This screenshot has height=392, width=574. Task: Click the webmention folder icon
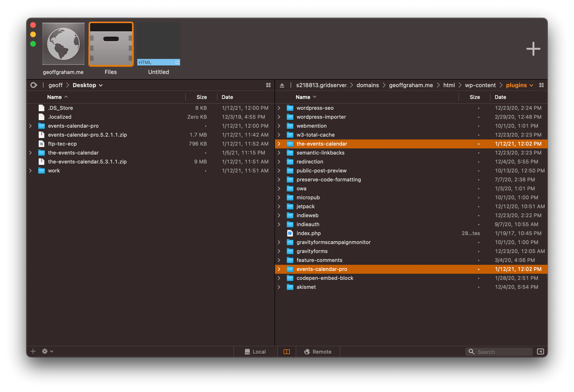(290, 126)
